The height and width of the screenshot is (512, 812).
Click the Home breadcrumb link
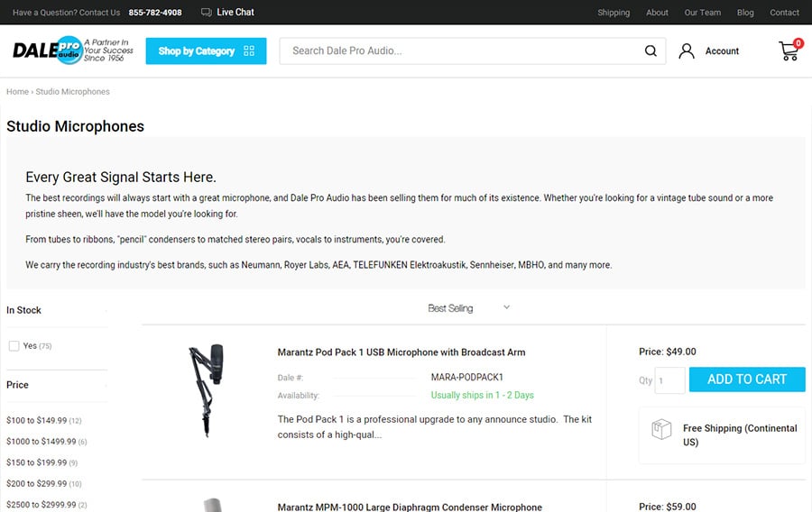17,92
